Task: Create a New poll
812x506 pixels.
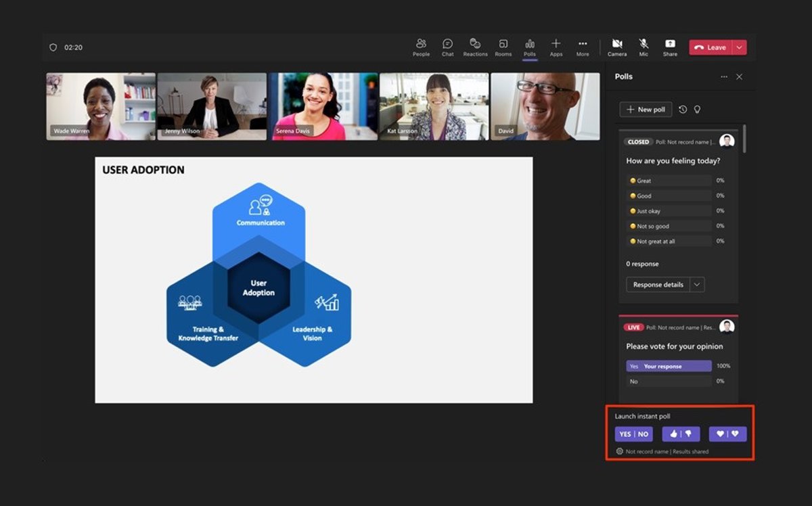Action: (x=645, y=109)
